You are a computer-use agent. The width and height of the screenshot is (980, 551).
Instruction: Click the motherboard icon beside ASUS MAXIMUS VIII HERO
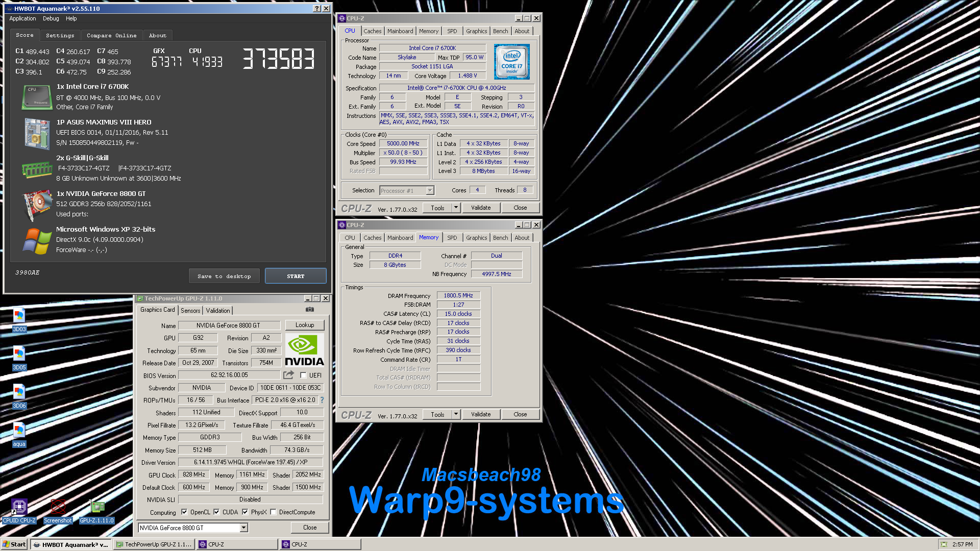(x=37, y=133)
